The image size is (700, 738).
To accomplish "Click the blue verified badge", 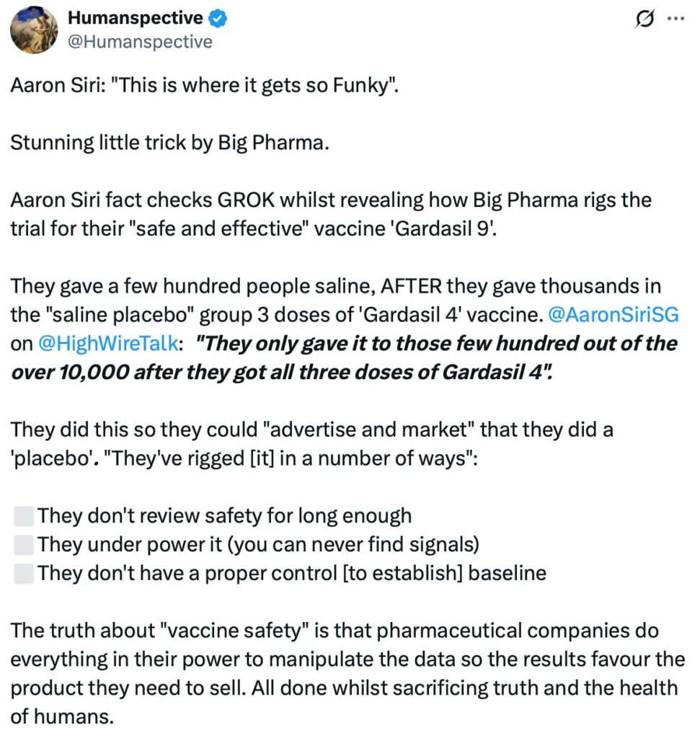I will click(x=218, y=19).
